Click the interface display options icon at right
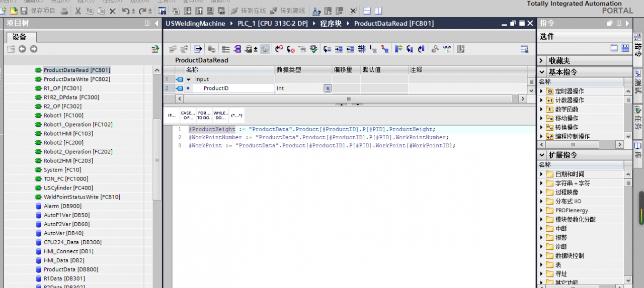 pyautogui.click(x=524, y=49)
